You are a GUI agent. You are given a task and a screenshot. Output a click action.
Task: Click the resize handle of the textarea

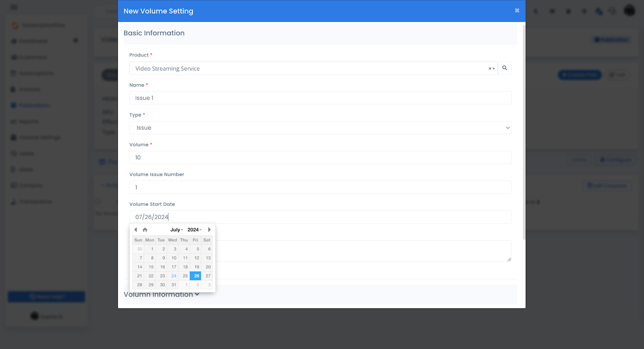click(509, 259)
